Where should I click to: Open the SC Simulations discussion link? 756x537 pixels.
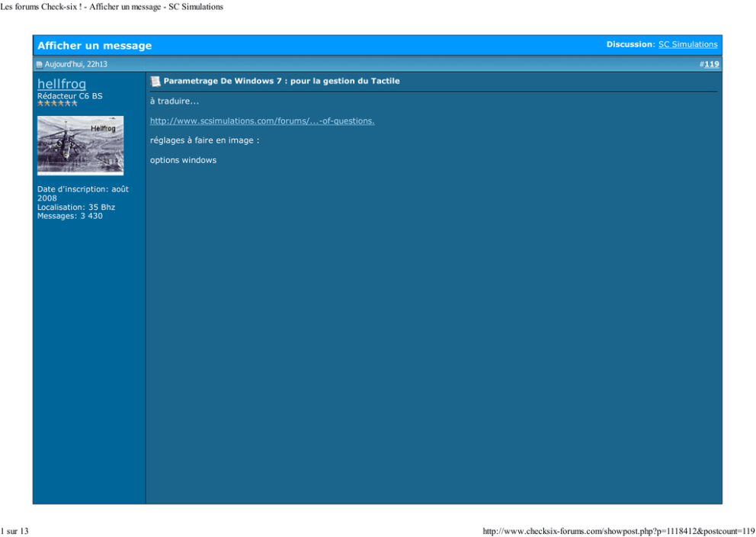(687, 44)
